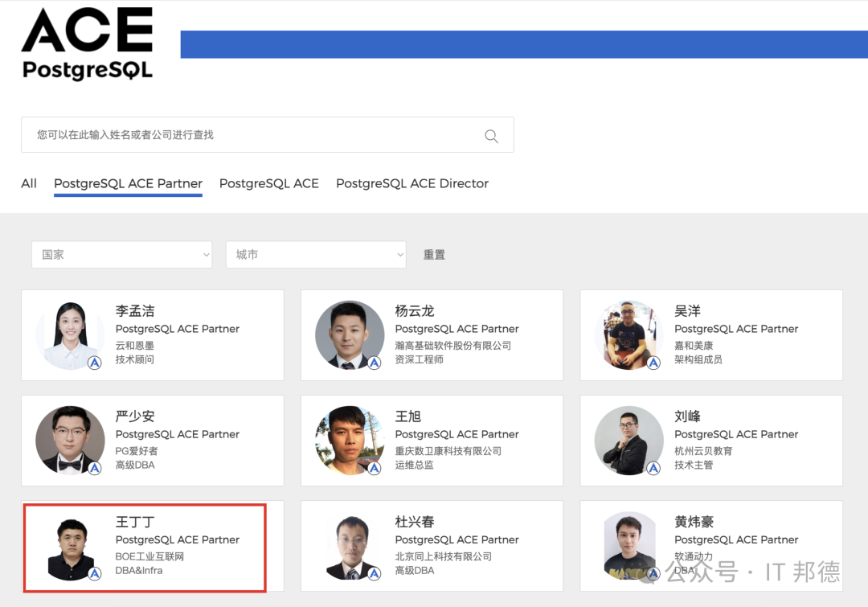Switch to the All tab

(x=29, y=183)
